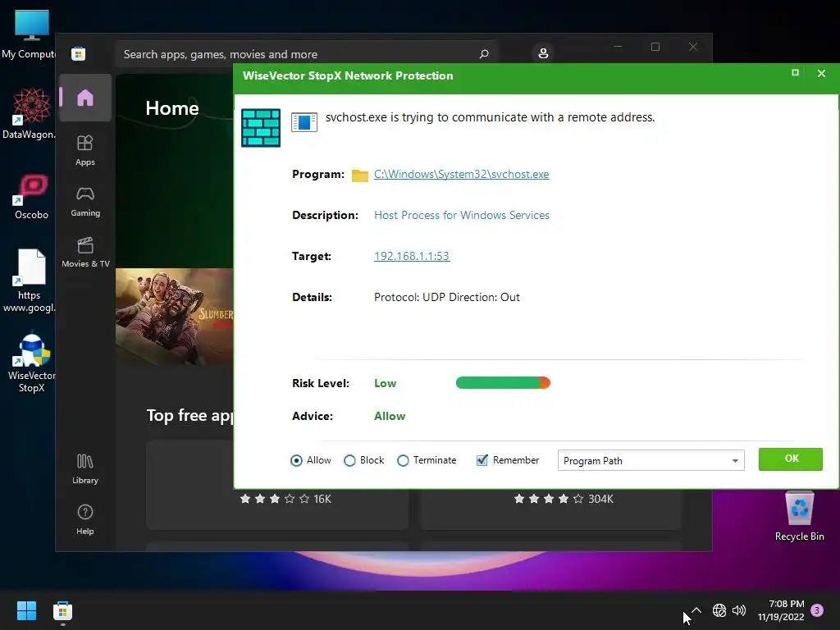
Task: Click the green 'Allow' advice text
Action: [390, 416]
